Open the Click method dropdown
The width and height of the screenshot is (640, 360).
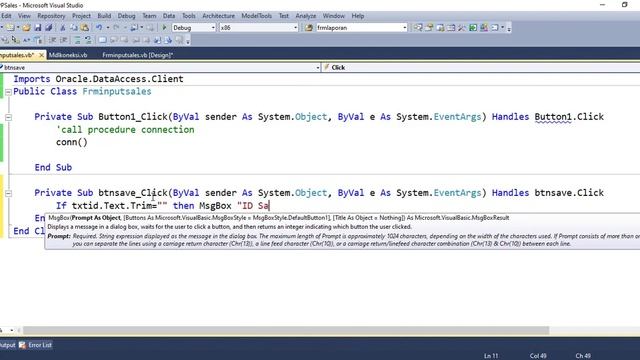481,67
